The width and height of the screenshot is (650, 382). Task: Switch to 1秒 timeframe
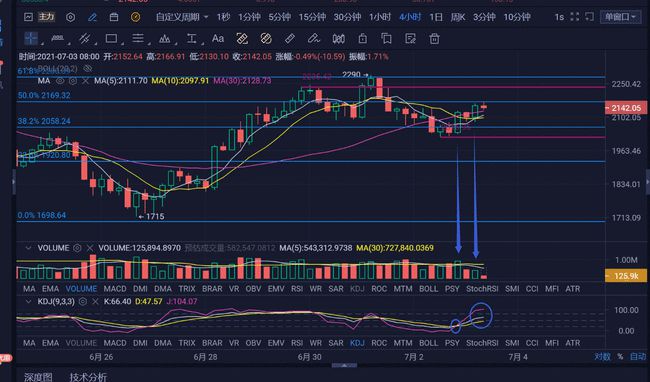(223, 17)
